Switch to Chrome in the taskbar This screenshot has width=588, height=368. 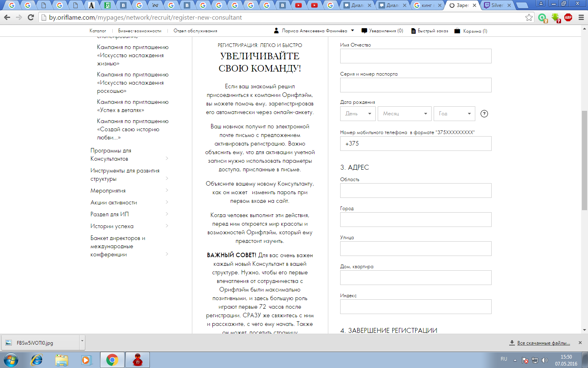click(x=112, y=360)
